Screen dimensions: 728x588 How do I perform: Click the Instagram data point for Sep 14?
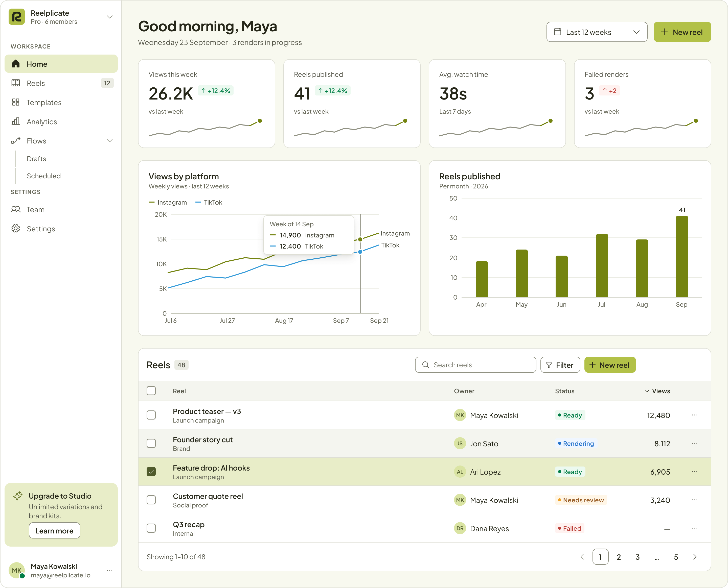click(x=360, y=239)
